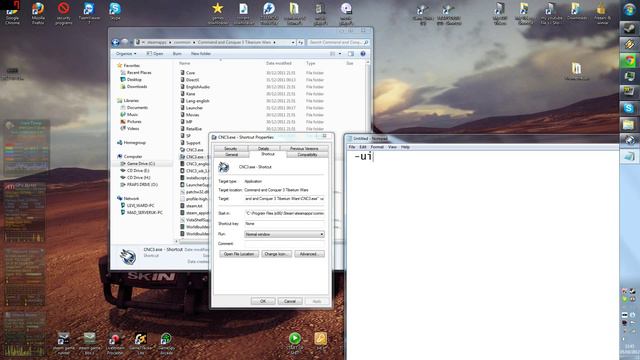Click inside the Start in field
Screen dimensions: 640x360
coord(284,213)
